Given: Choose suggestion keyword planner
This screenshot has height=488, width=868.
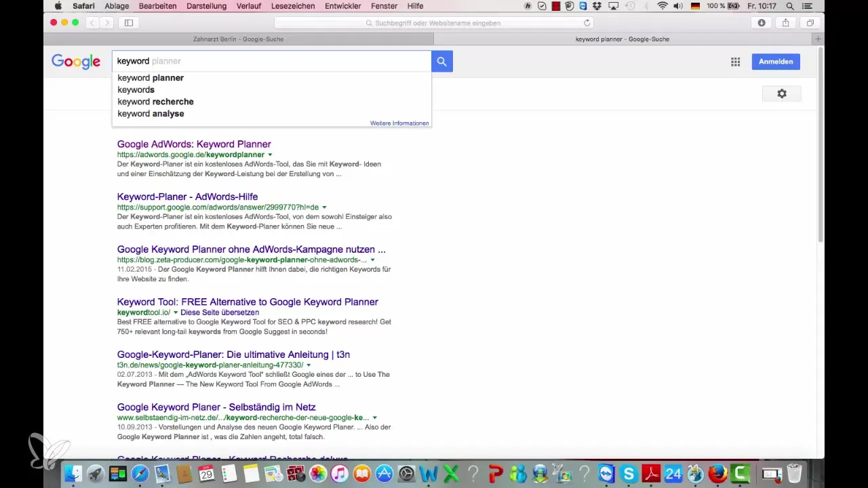Looking at the screenshot, I should click(x=271, y=78).
